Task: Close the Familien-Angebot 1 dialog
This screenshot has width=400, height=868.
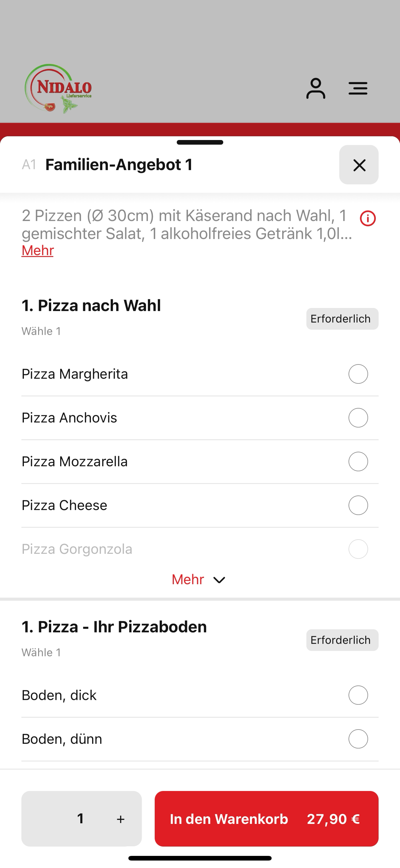Action: [359, 165]
